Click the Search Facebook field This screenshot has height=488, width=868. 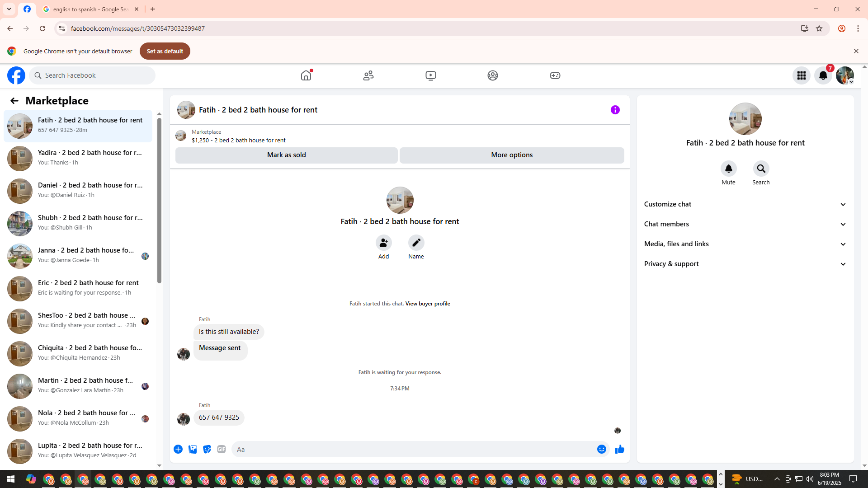click(93, 75)
